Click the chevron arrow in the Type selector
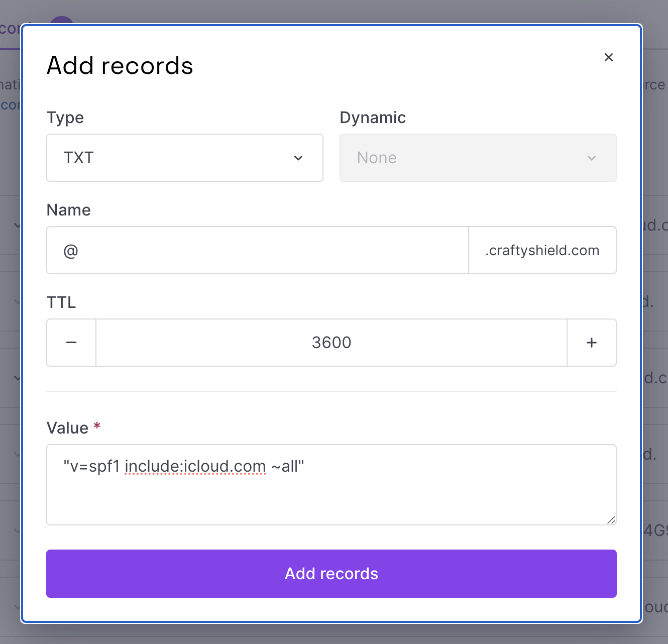This screenshot has height=644, width=668. [298, 158]
